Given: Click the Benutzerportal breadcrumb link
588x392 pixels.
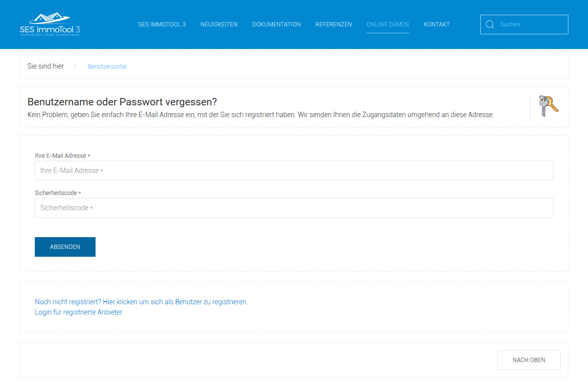Looking at the screenshot, I should (x=107, y=67).
